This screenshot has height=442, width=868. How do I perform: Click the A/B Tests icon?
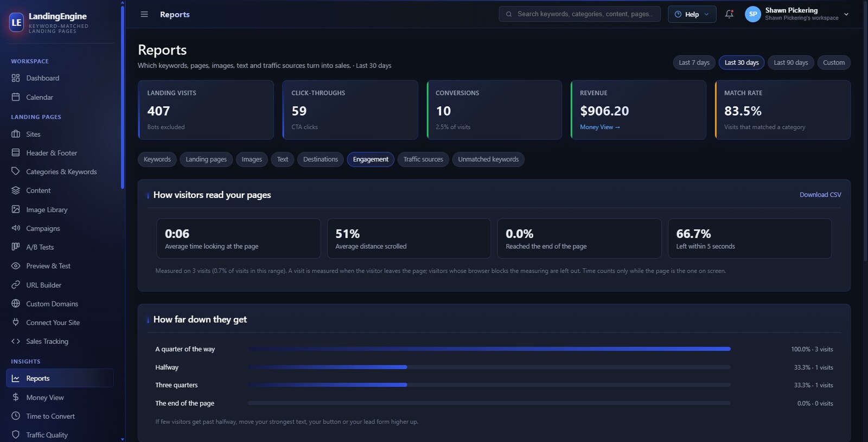pos(16,247)
